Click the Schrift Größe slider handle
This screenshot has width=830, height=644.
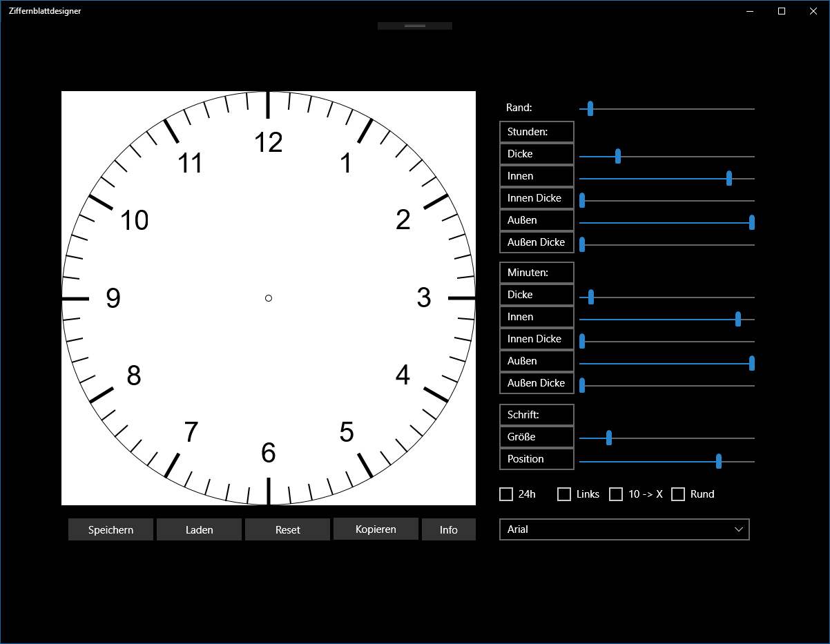tap(609, 438)
